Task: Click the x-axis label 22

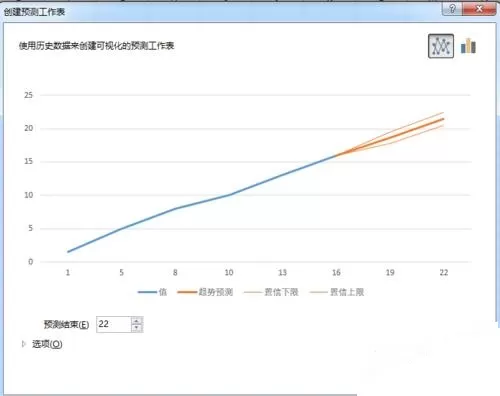Action: 444,273
